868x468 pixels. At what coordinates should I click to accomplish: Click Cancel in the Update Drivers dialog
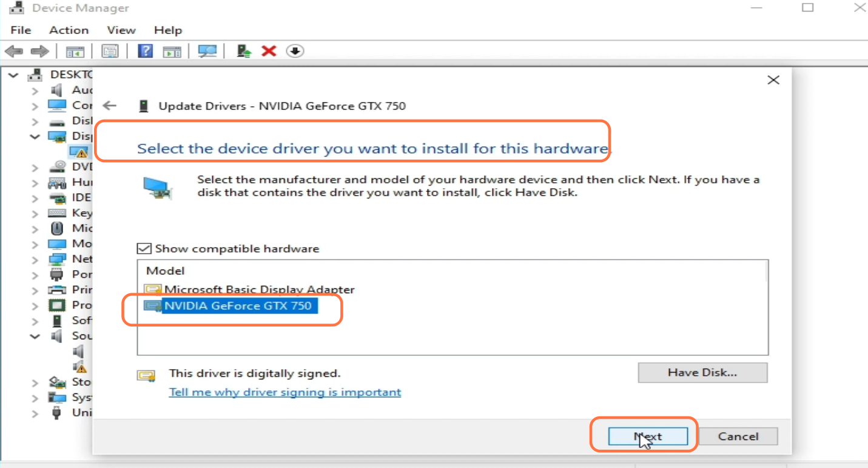[x=738, y=436]
